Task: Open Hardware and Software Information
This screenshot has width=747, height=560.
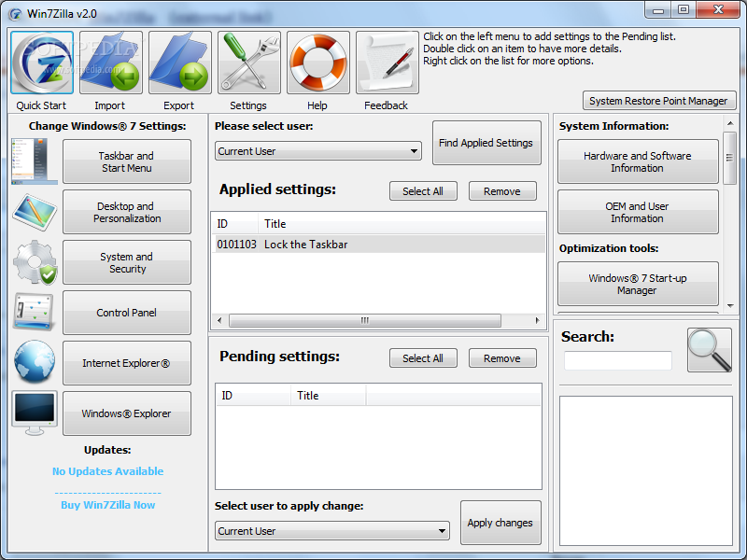Action: (x=638, y=161)
